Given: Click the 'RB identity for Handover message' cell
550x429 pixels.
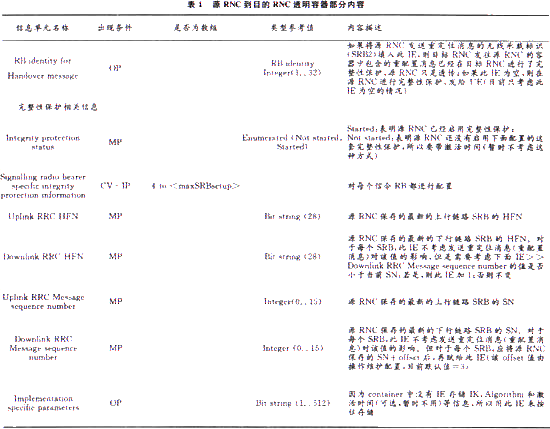Looking at the screenshot, I should tap(43, 68).
